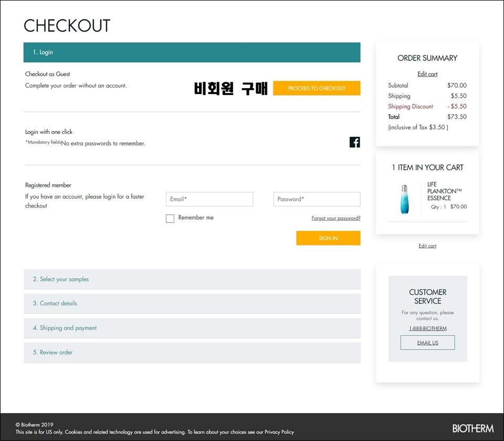Click the 1 Item In Your Cart heading

427,167
